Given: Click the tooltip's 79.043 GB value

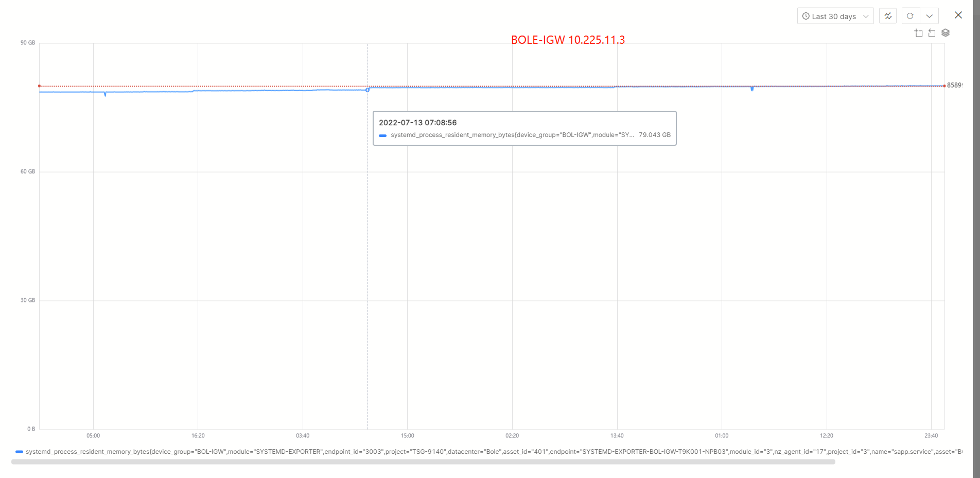Looking at the screenshot, I should [655, 135].
